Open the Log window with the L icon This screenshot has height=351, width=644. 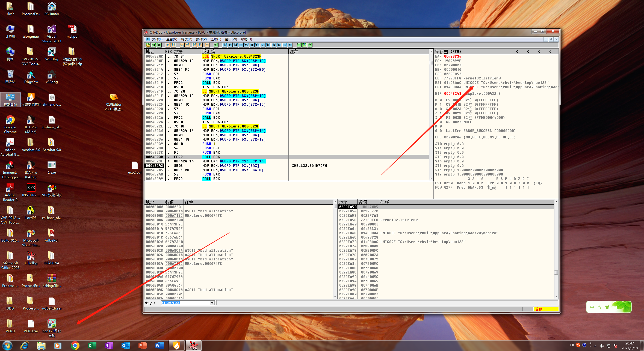[224, 45]
